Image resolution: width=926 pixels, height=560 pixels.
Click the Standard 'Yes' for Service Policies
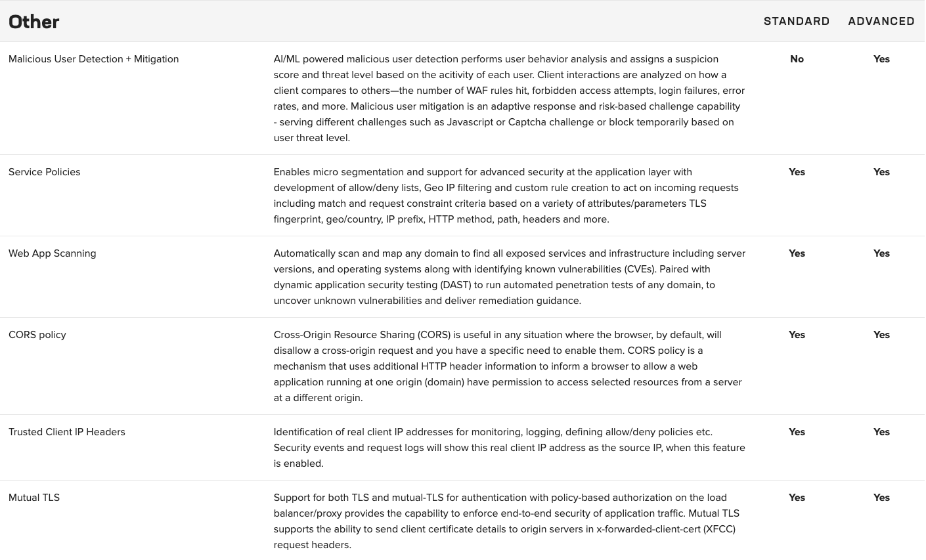797,172
